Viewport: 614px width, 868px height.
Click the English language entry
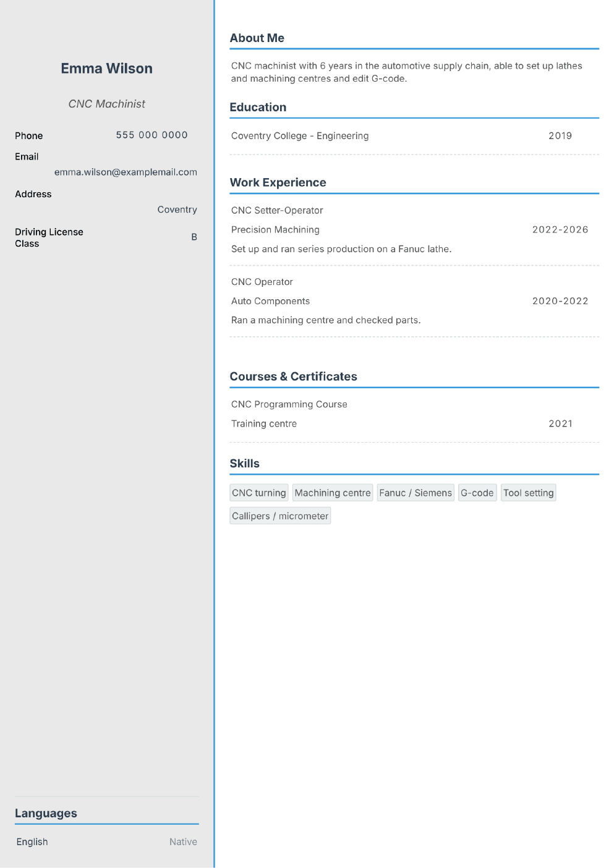(x=32, y=842)
